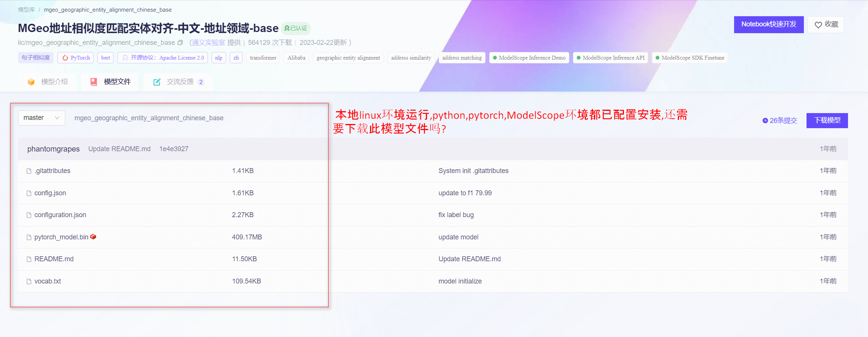Click the Notebook快速开发 button

(x=769, y=25)
